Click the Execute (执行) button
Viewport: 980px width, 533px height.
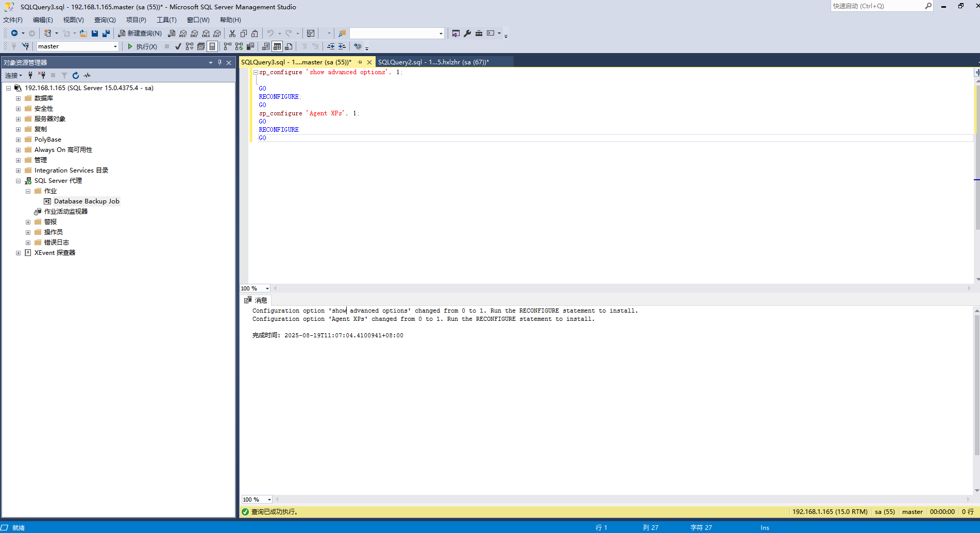pyautogui.click(x=142, y=47)
